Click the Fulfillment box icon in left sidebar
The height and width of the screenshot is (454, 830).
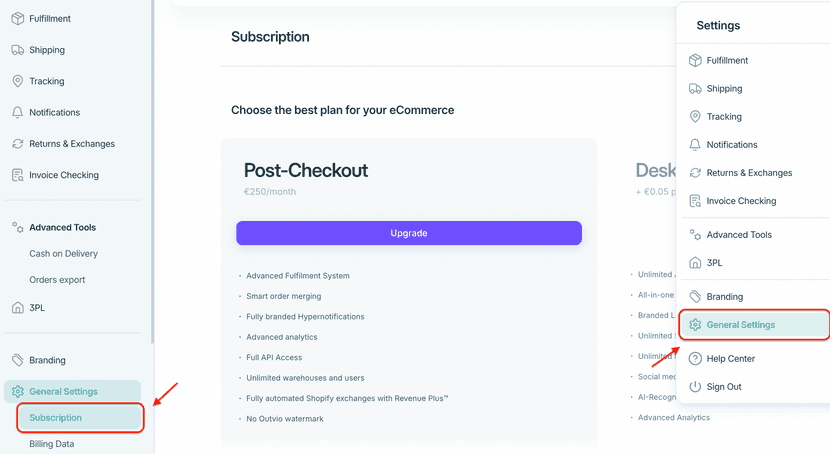(17, 19)
